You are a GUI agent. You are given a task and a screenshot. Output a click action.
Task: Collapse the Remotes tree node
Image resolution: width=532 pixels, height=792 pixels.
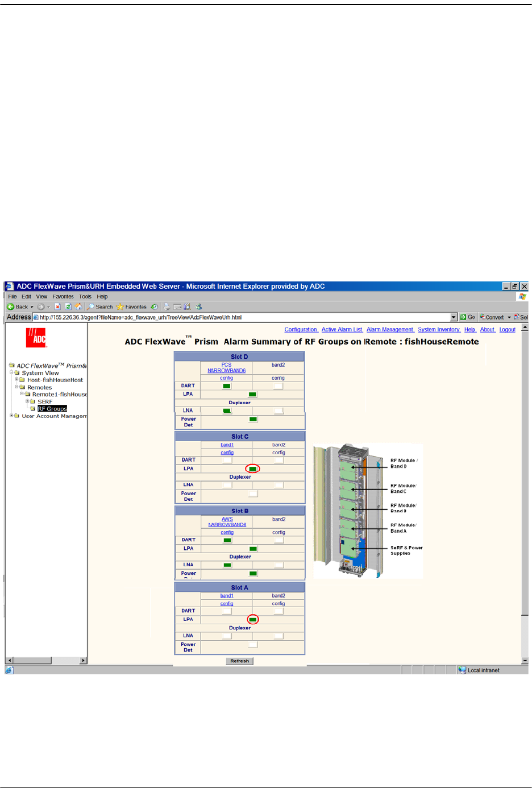pyautogui.click(x=17, y=387)
